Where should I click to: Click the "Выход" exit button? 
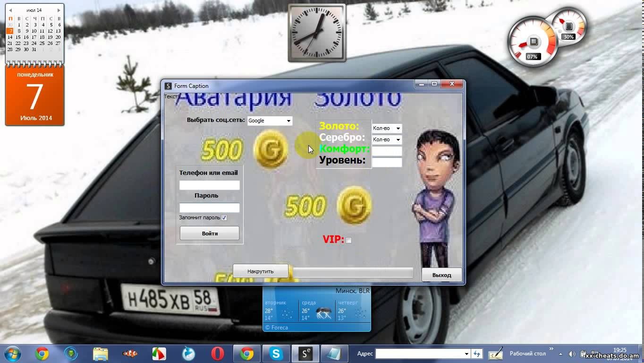coord(441,275)
